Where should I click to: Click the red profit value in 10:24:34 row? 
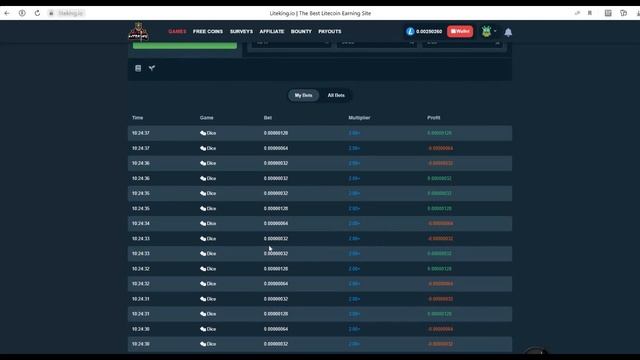[x=440, y=223]
